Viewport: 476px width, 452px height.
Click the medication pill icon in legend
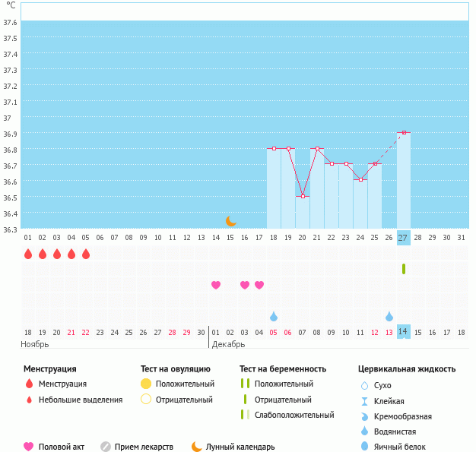[106, 447]
